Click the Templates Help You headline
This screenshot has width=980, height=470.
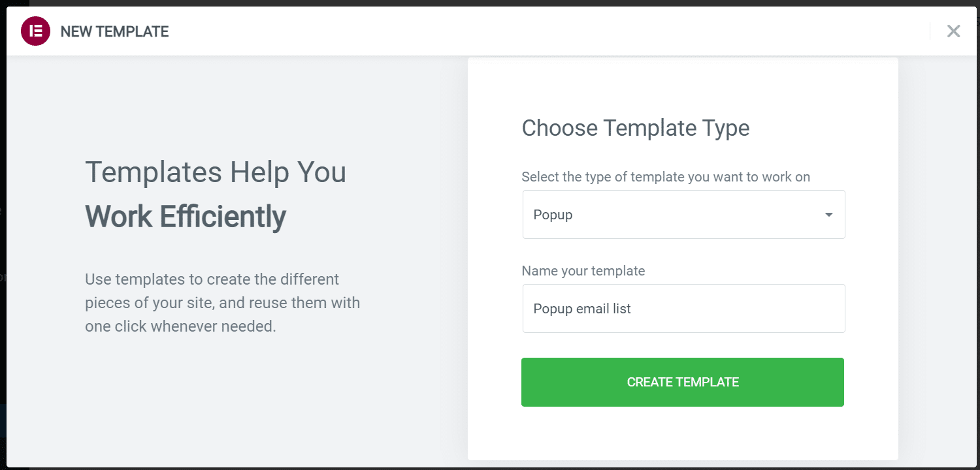(216, 172)
